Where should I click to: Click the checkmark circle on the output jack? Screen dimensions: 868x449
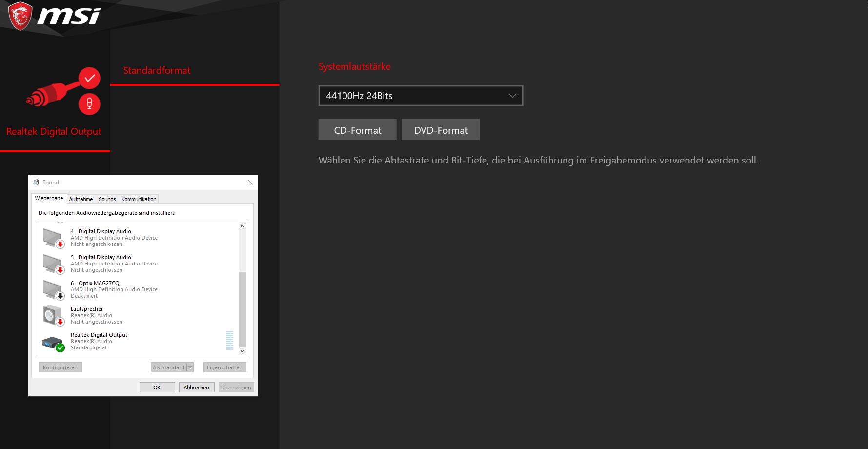tap(89, 78)
